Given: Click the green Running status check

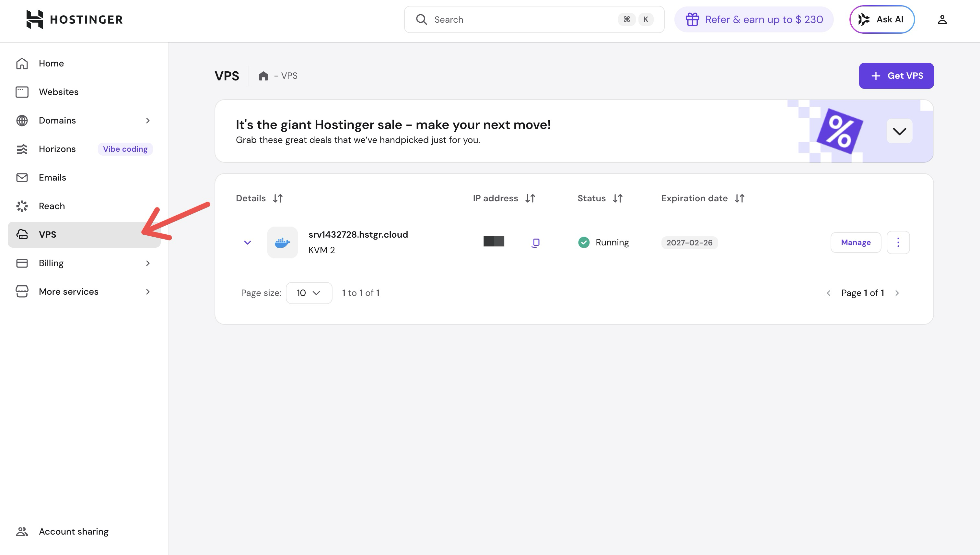Looking at the screenshot, I should tap(584, 242).
